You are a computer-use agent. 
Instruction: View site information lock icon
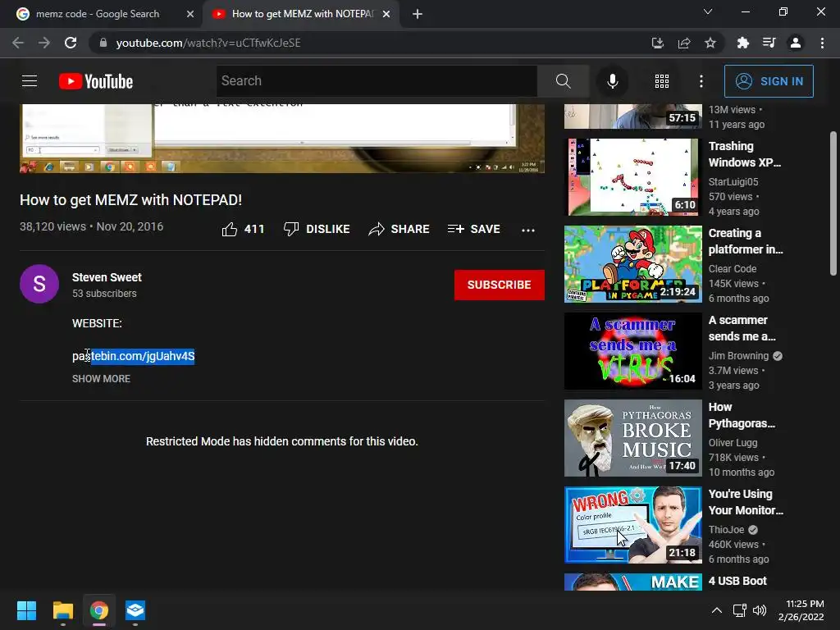pos(103,43)
